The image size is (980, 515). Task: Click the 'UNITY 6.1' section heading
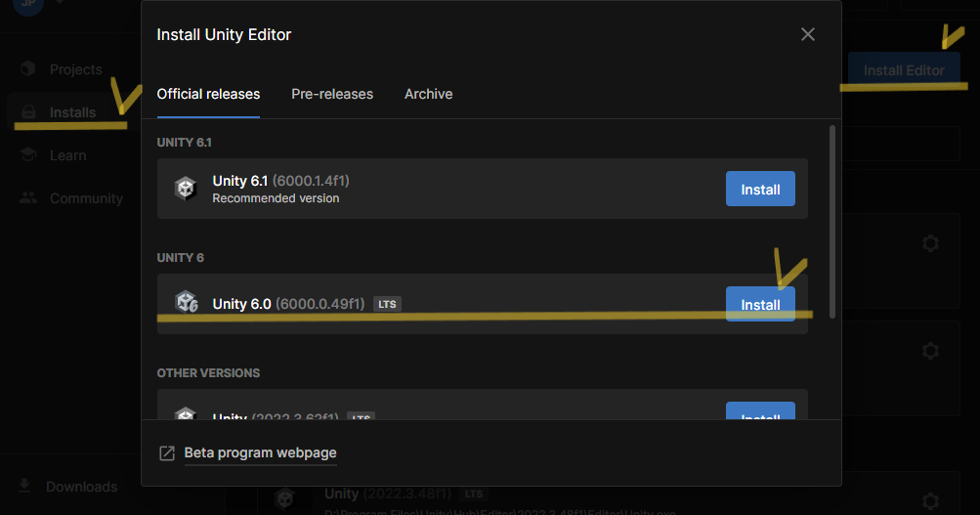coord(185,143)
